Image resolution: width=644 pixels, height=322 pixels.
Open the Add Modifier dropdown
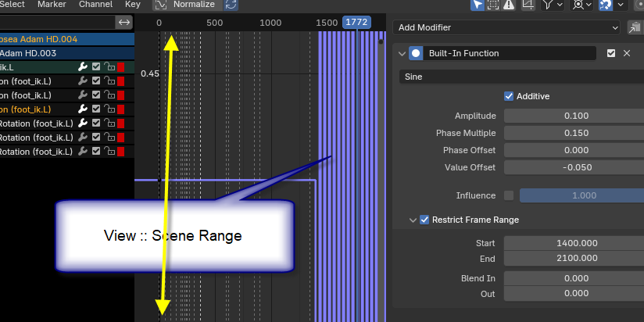tap(506, 27)
